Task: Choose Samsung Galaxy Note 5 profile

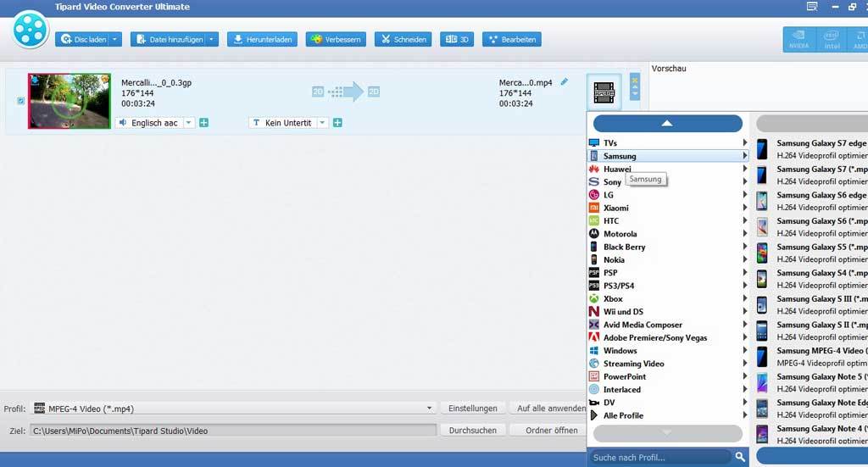Action: pyautogui.click(x=811, y=383)
